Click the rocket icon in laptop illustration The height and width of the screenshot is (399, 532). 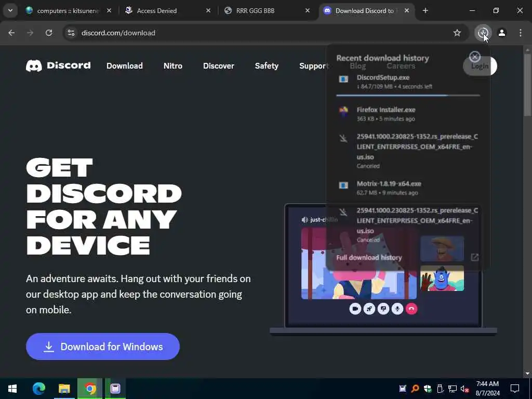coord(369,309)
